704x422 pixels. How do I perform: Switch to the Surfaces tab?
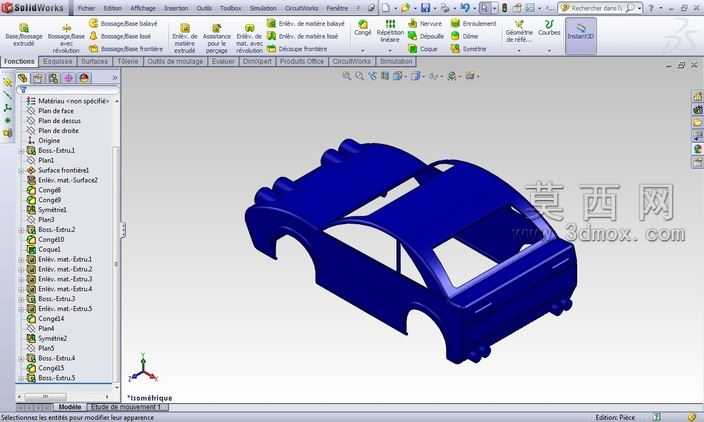tap(94, 62)
